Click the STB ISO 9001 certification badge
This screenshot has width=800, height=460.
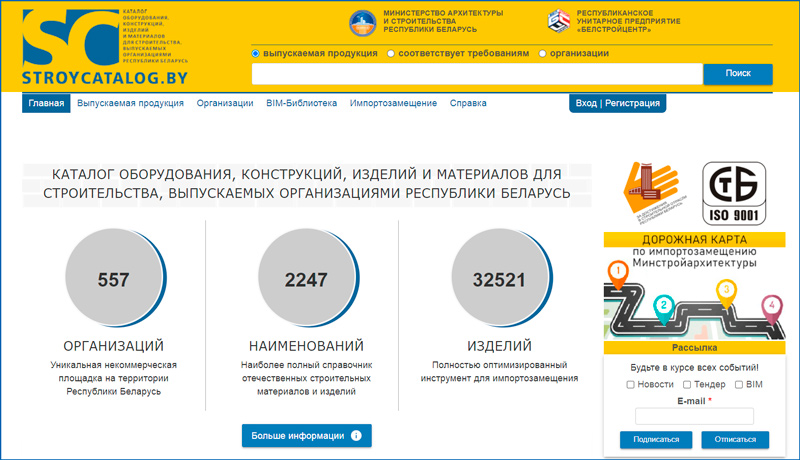733,194
